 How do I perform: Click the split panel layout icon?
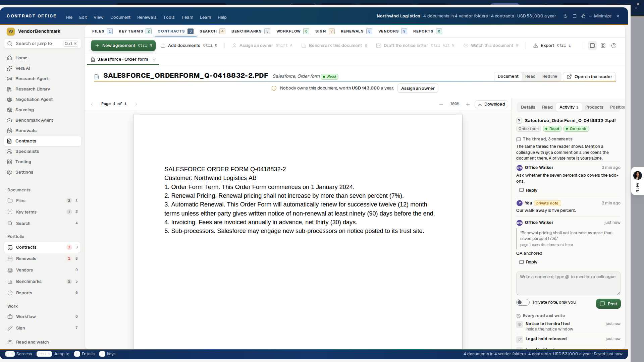click(x=592, y=46)
